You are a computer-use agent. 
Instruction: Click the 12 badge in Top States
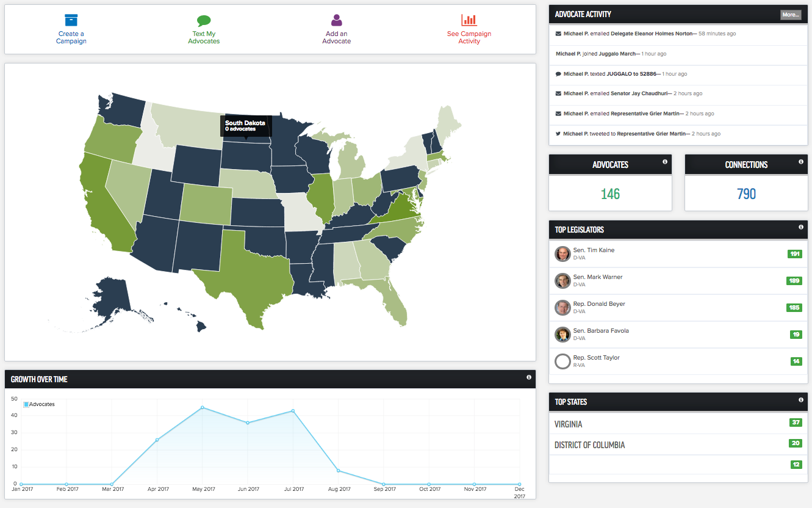point(796,464)
